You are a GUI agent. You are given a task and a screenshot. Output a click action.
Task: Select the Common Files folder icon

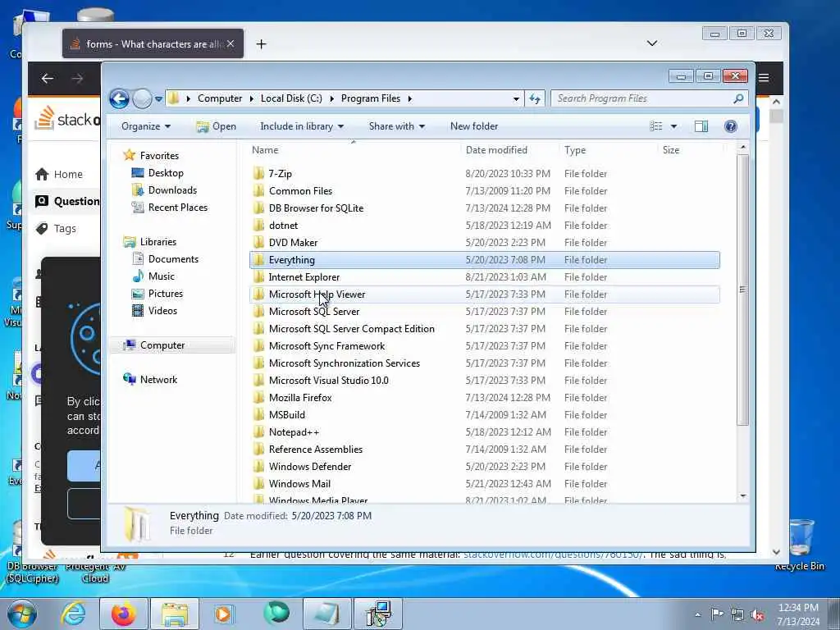point(258,190)
